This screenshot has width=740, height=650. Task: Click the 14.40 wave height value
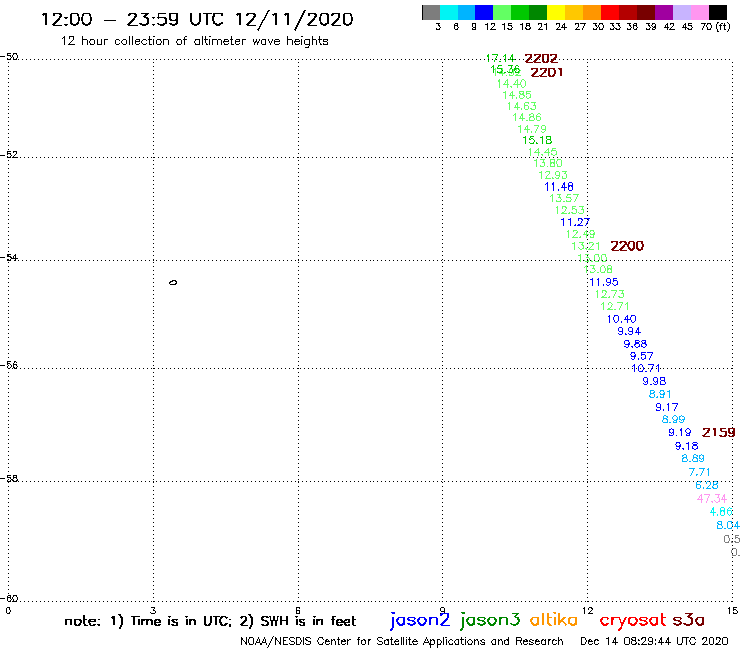point(512,84)
